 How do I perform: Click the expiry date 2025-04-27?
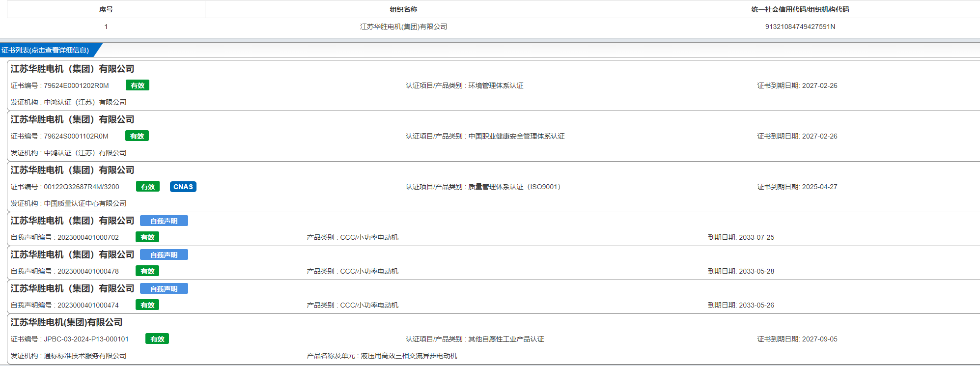[x=819, y=187]
